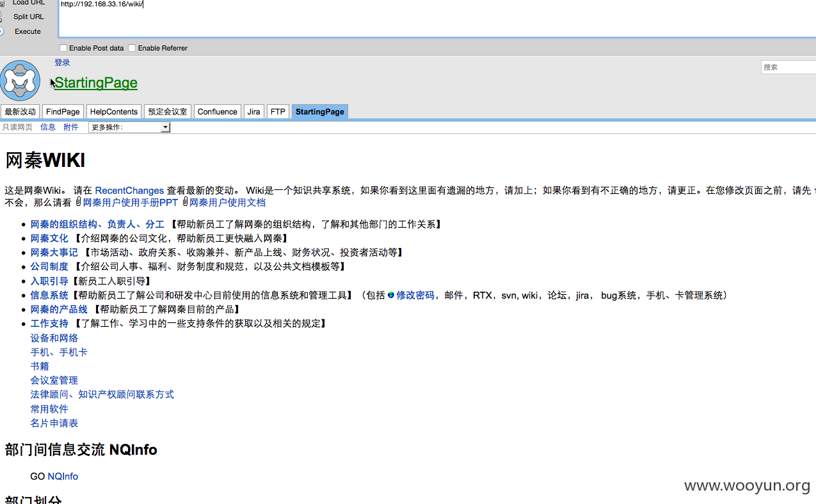
Task: Open the 名片申请表 link
Action: tap(54, 423)
